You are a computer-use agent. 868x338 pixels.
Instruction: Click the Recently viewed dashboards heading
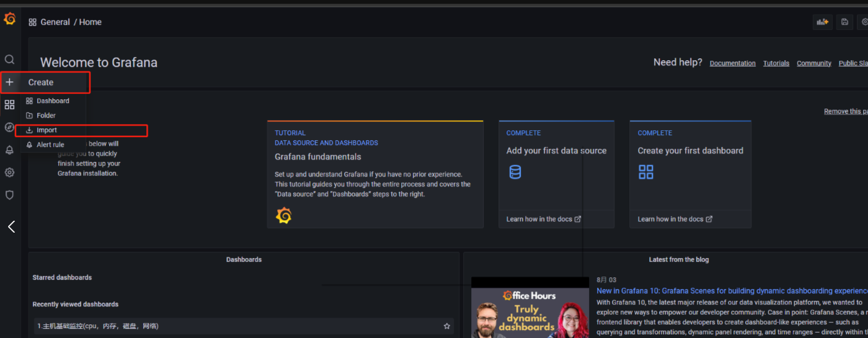click(x=76, y=304)
